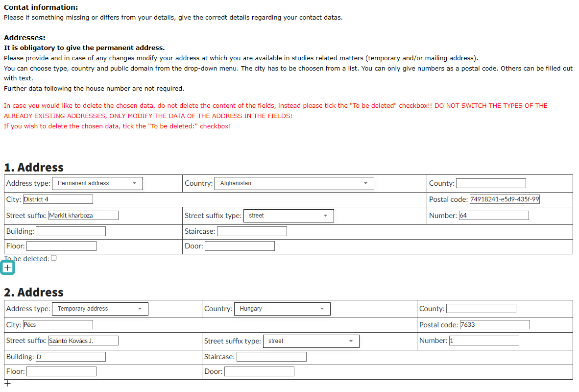
Task: Open Country dropdown showing Afghanistan
Action: pos(293,183)
